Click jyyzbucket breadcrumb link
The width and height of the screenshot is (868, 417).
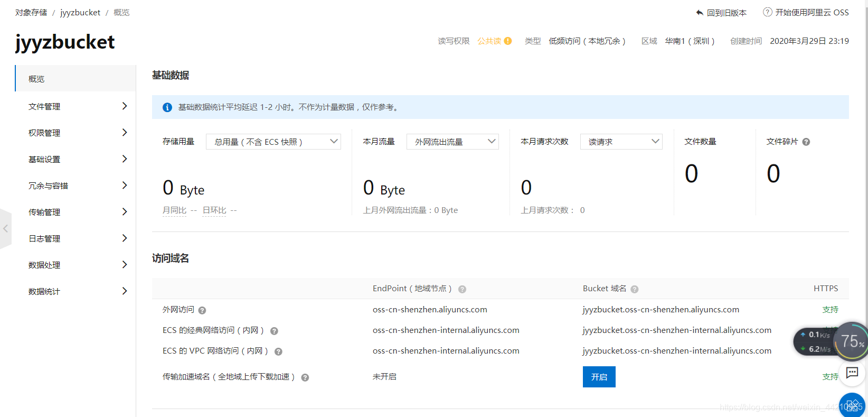pos(80,12)
